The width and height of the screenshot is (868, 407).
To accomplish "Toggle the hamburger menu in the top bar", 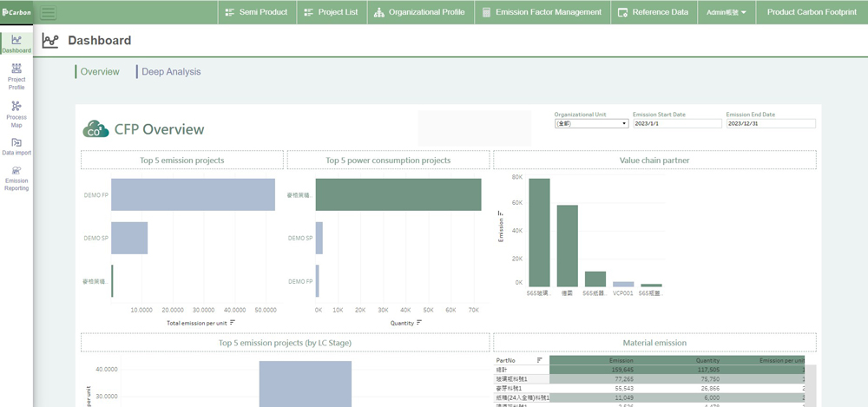I will (x=48, y=13).
